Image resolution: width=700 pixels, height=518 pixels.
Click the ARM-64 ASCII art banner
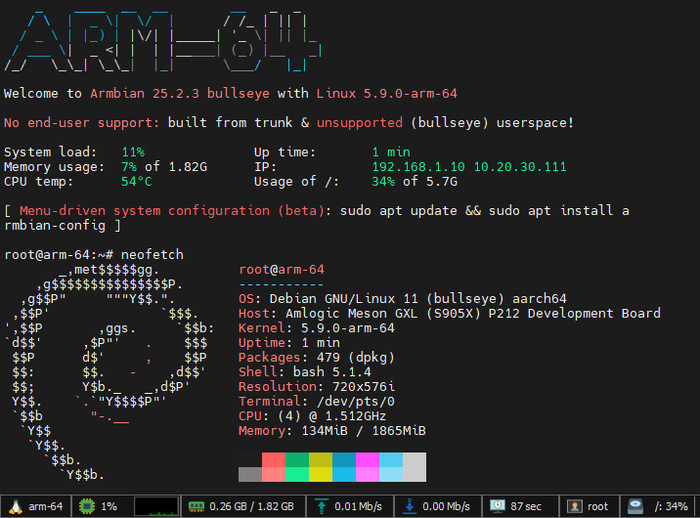[163, 41]
